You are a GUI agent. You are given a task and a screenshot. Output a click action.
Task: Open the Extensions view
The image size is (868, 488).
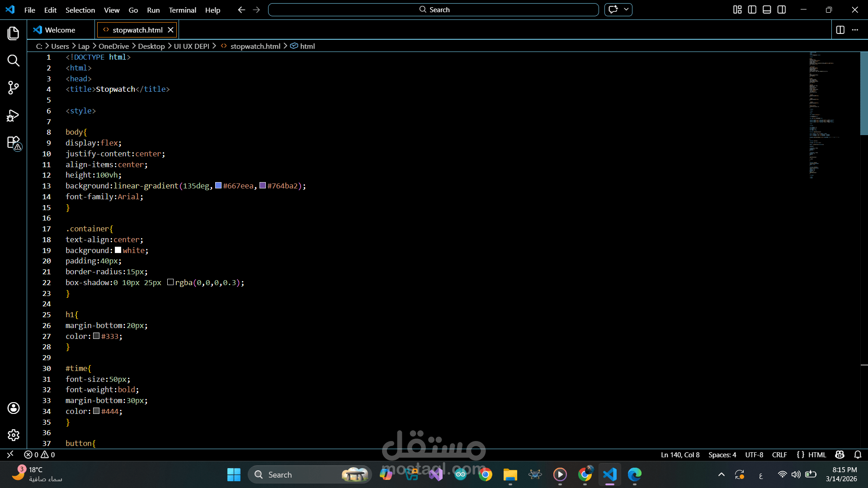[x=13, y=143]
